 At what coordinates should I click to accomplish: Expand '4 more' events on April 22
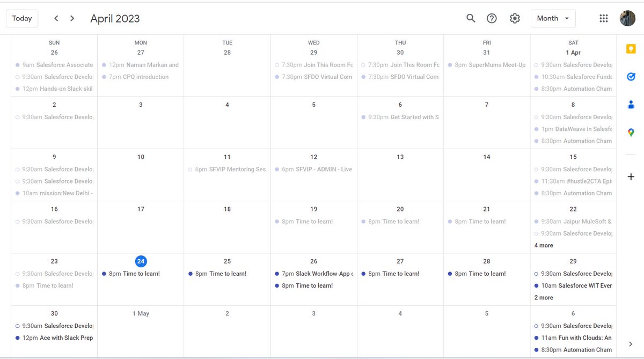click(544, 245)
